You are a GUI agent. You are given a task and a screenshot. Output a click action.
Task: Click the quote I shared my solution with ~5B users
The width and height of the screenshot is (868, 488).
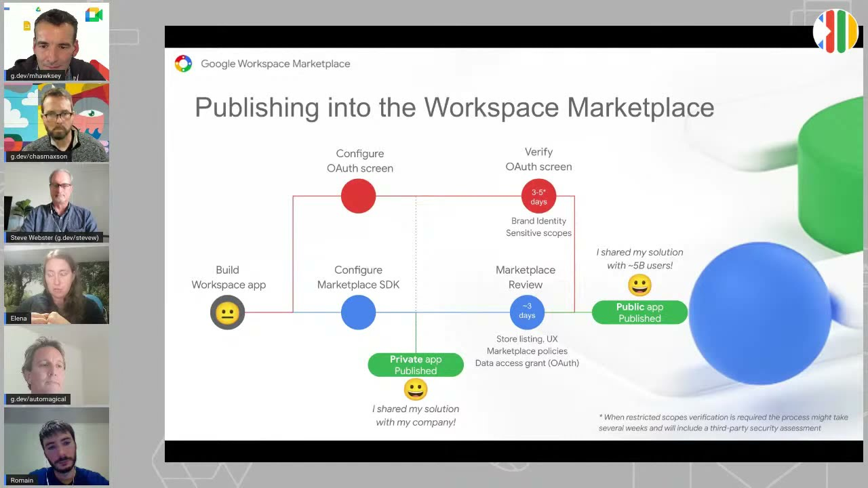(x=639, y=259)
